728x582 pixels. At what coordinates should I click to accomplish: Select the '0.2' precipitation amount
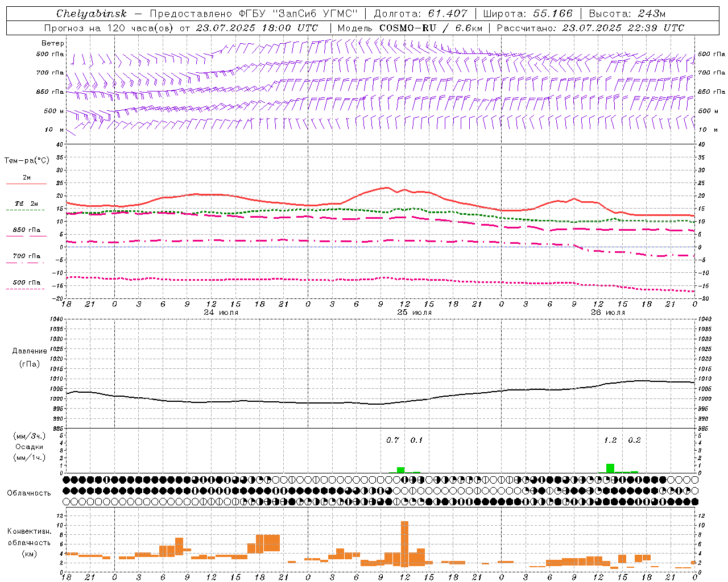point(634,440)
